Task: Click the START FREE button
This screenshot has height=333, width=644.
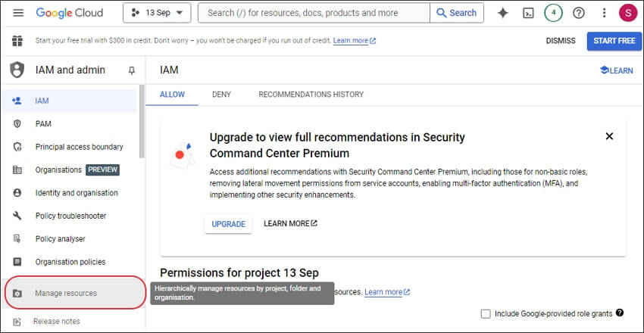Action: click(x=614, y=41)
